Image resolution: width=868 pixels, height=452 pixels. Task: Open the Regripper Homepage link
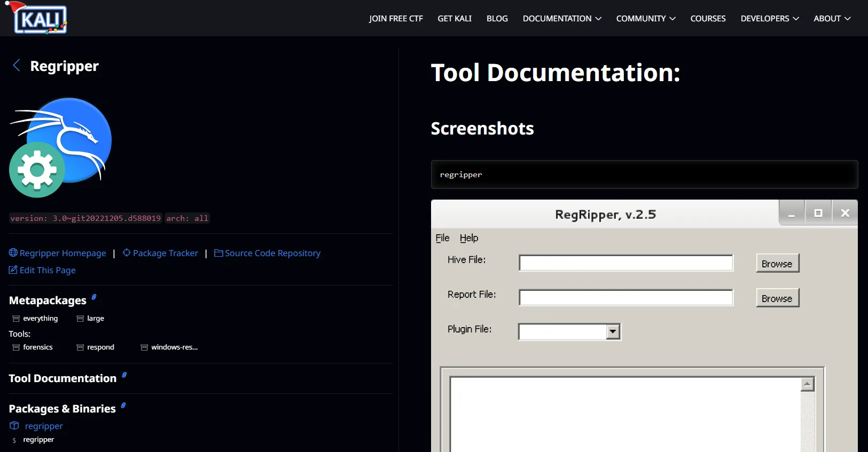click(x=62, y=253)
